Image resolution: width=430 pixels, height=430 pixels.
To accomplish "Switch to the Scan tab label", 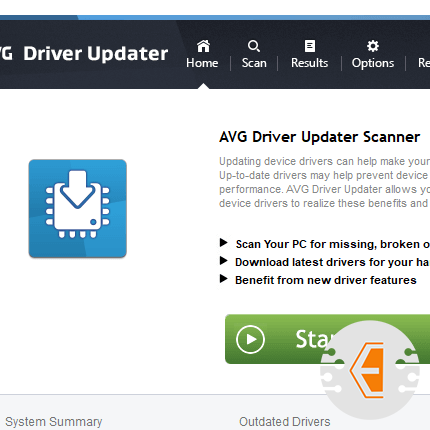I will (254, 63).
